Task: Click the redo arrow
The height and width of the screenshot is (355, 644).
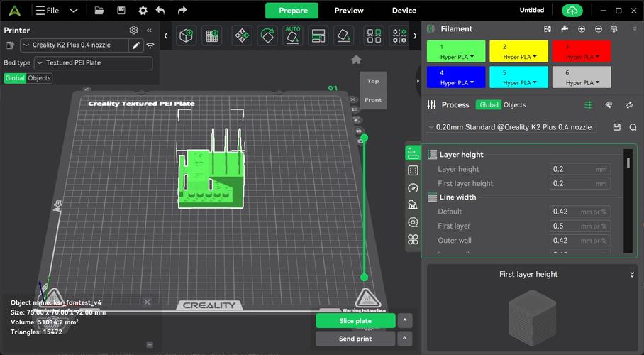Action: 182,10
